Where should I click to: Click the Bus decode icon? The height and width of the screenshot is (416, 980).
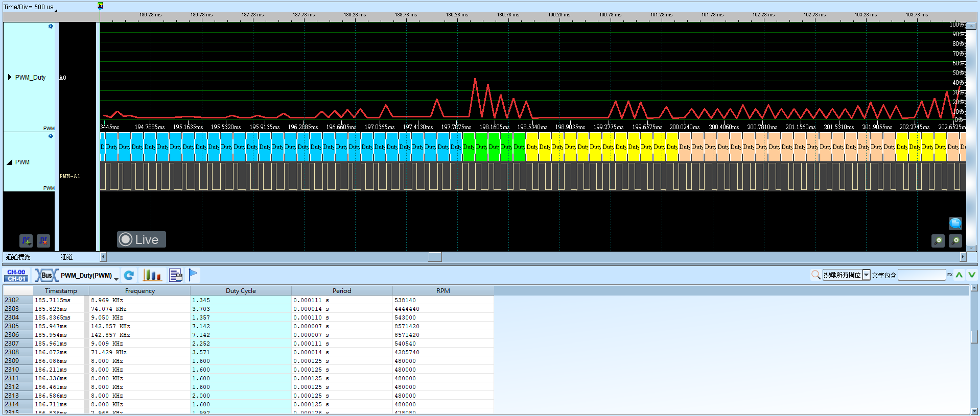coord(46,276)
